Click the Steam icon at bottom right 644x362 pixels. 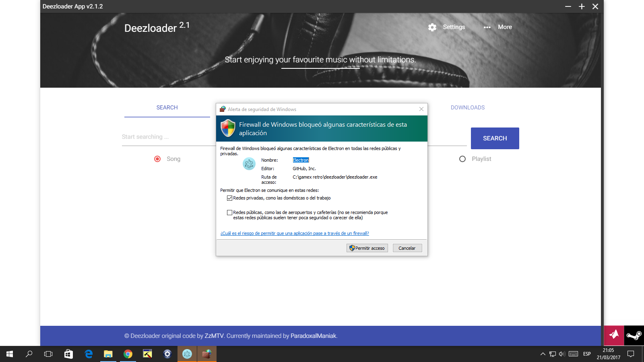click(634, 335)
